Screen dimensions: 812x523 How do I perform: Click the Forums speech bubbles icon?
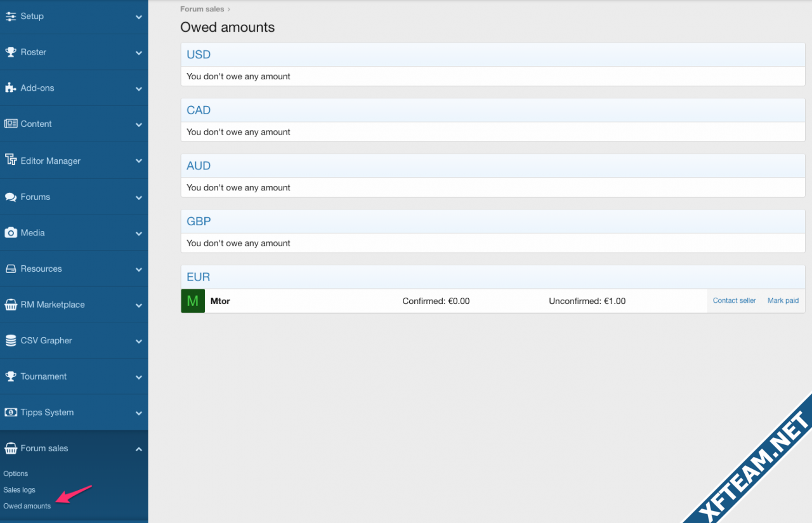coord(11,197)
